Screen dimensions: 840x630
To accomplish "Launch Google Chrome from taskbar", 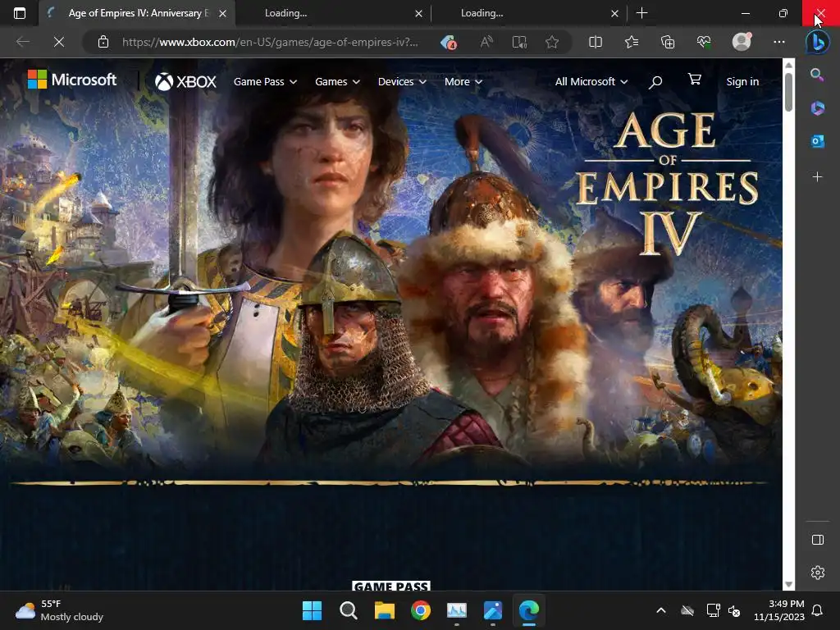I will pyautogui.click(x=421, y=610).
